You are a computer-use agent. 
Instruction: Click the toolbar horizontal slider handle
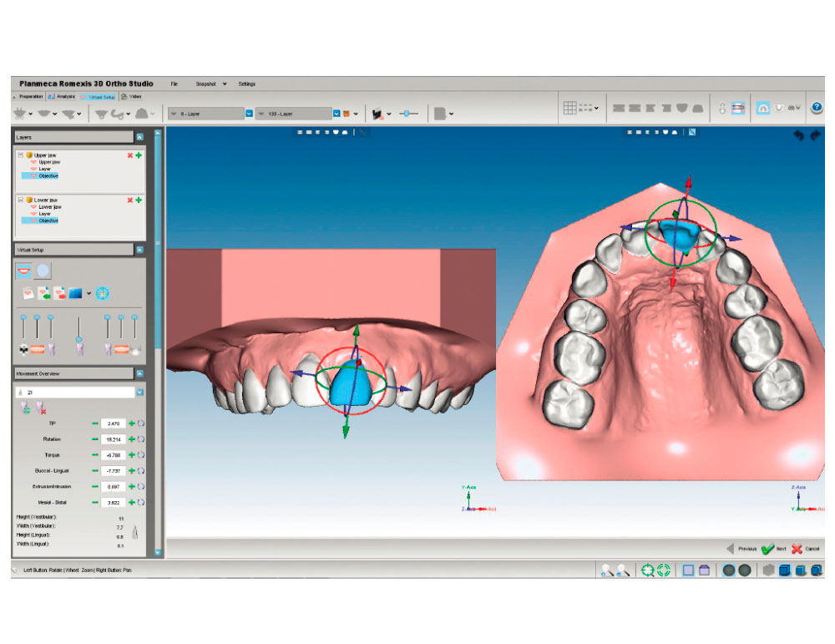coord(407,114)
